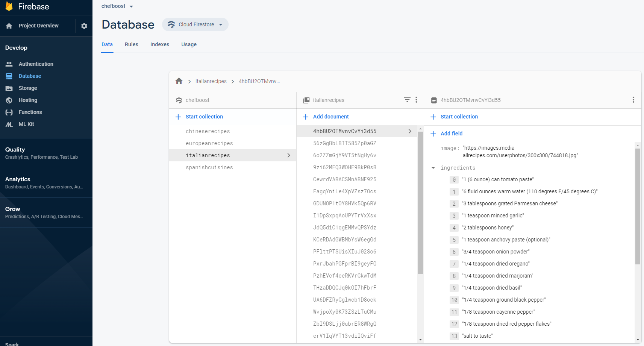Click the Storage folder icon
Viewport: 644px width, 346px height.
pos(9,88)
